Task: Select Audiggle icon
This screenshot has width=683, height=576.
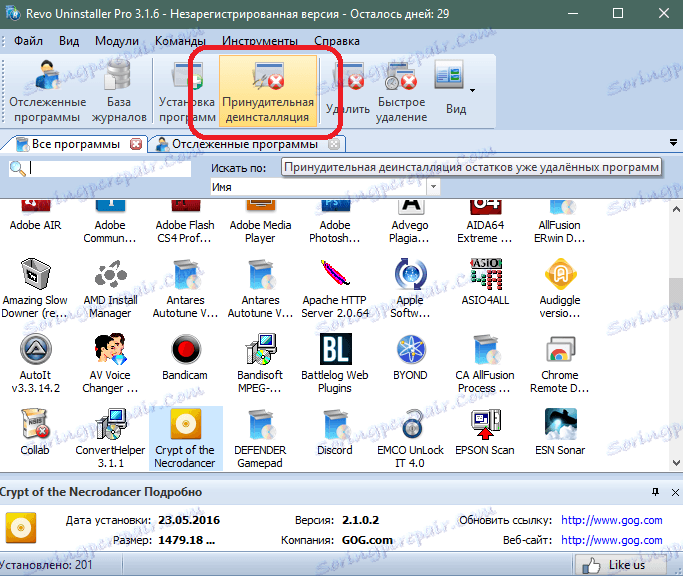Action: tap(560, 274)
